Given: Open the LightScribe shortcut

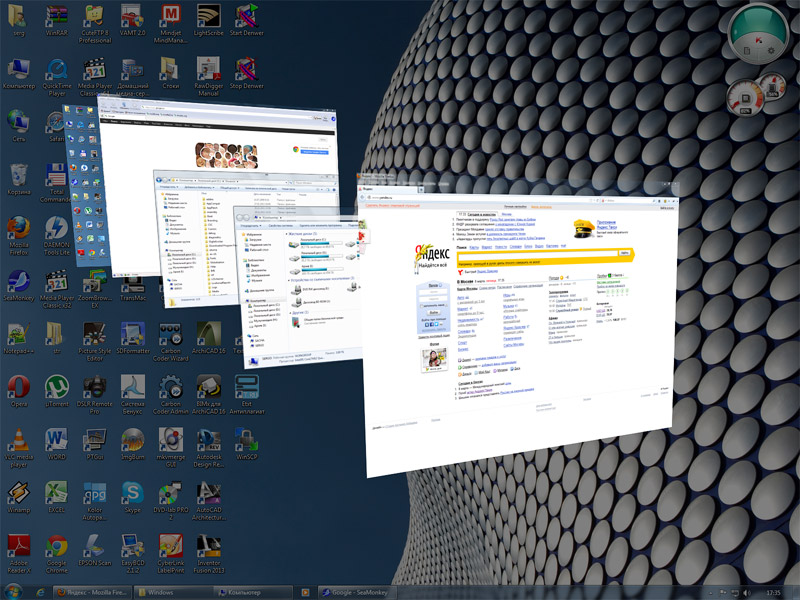Looking at the screenshot, I should (208, 19).
